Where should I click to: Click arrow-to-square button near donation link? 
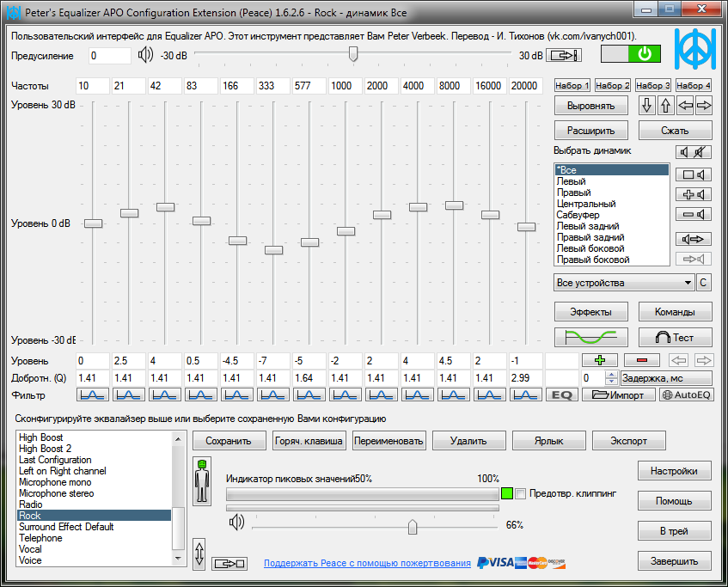pos(229,564)
